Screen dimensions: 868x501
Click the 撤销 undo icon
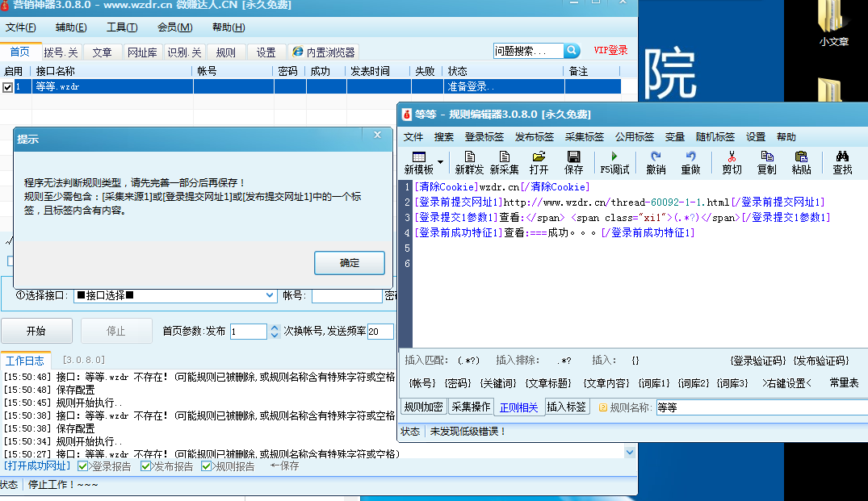[656, 162]
